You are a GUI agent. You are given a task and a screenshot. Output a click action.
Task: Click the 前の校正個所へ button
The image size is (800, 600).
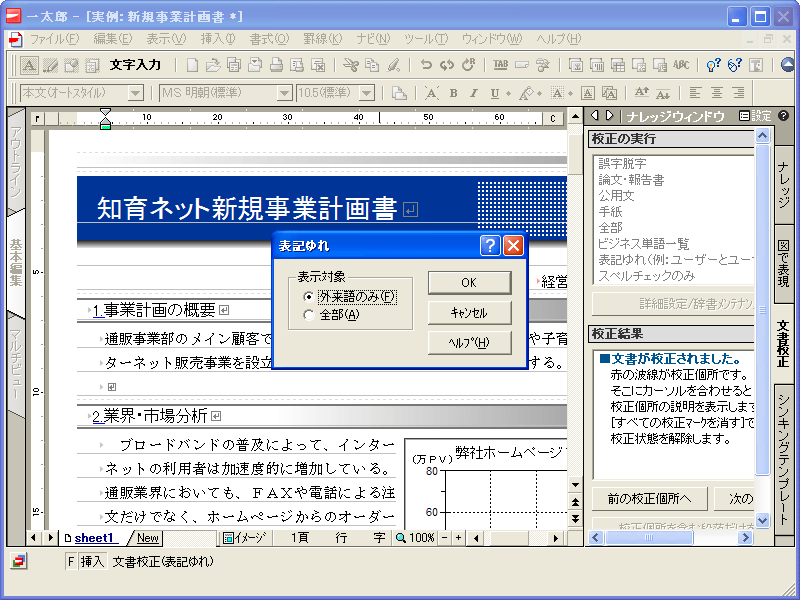pyautogui.click(x=649, y=498)
